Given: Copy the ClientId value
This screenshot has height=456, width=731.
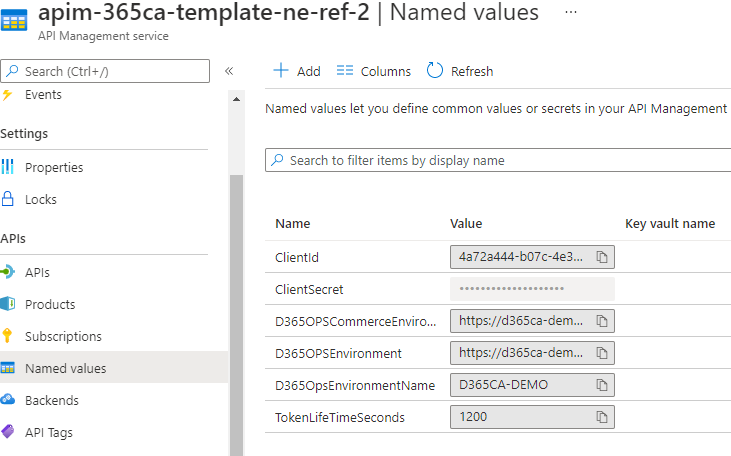Looking at the screenshot, I should [602, 257].
